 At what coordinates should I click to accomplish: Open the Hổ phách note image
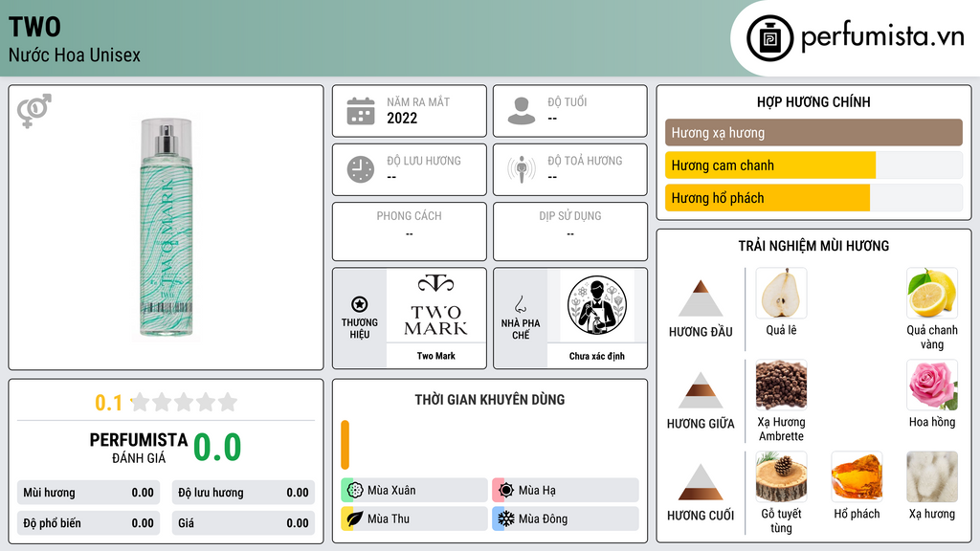(857, 477)
